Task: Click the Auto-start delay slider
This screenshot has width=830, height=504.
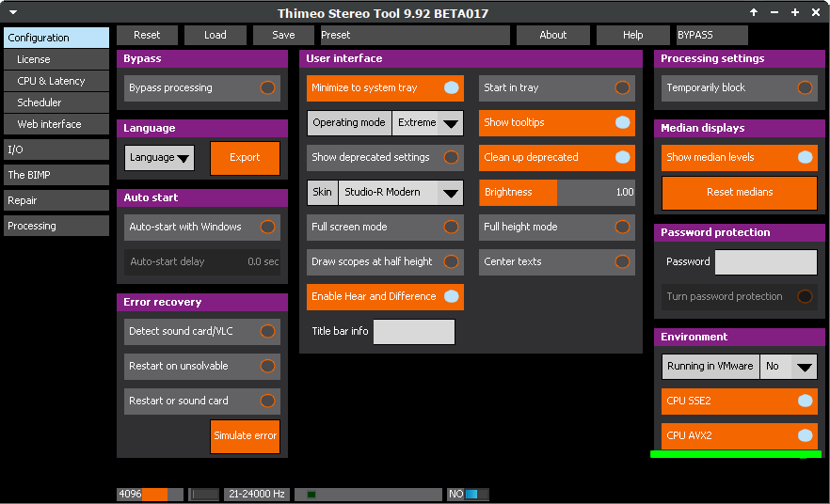Action: (202, 261)
